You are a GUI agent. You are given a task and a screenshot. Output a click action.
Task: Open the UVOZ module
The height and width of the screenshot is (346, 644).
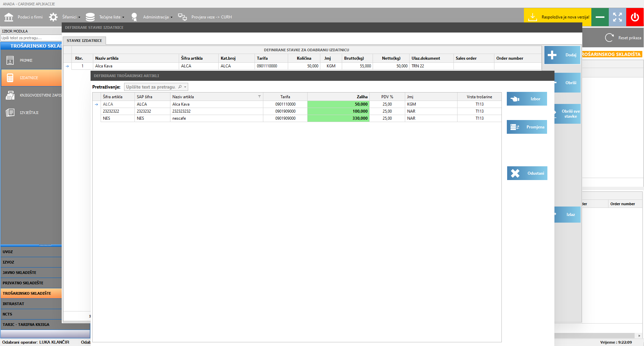[31, 252]
